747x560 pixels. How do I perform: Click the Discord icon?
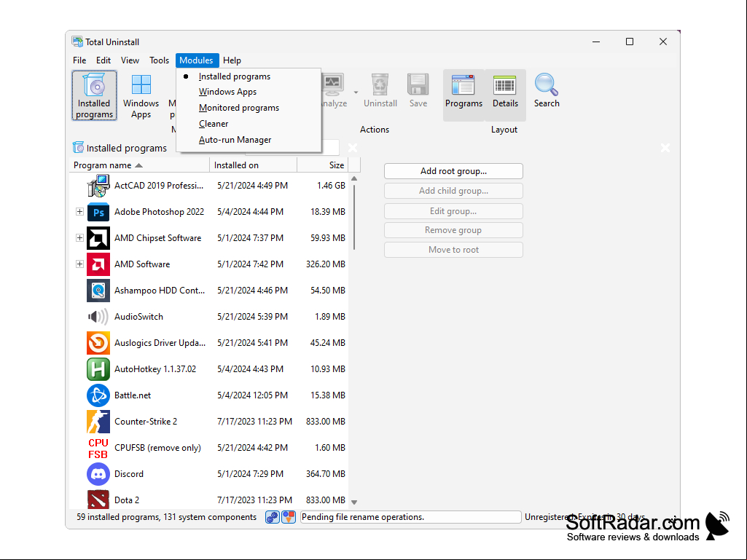click(98, 474)
